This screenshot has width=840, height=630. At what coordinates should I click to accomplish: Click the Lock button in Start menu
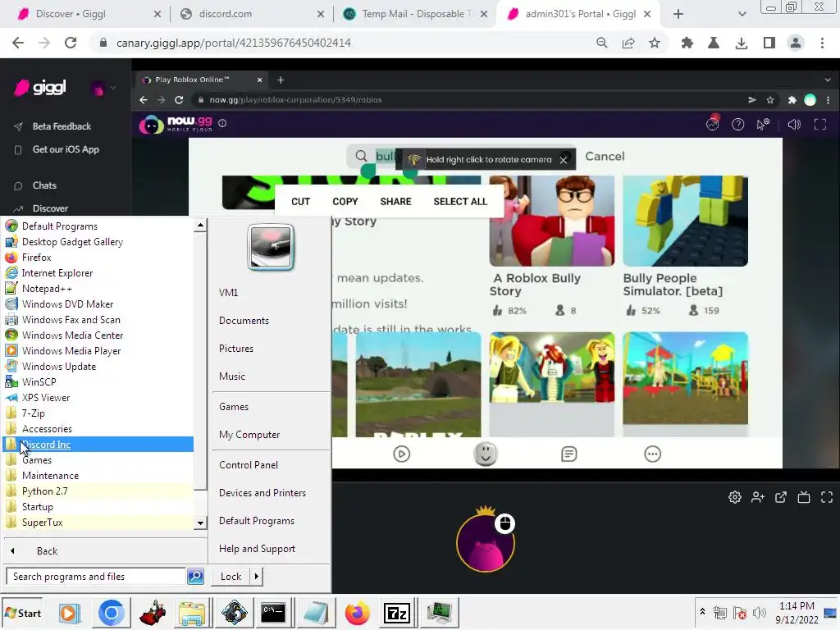(231, 577)
